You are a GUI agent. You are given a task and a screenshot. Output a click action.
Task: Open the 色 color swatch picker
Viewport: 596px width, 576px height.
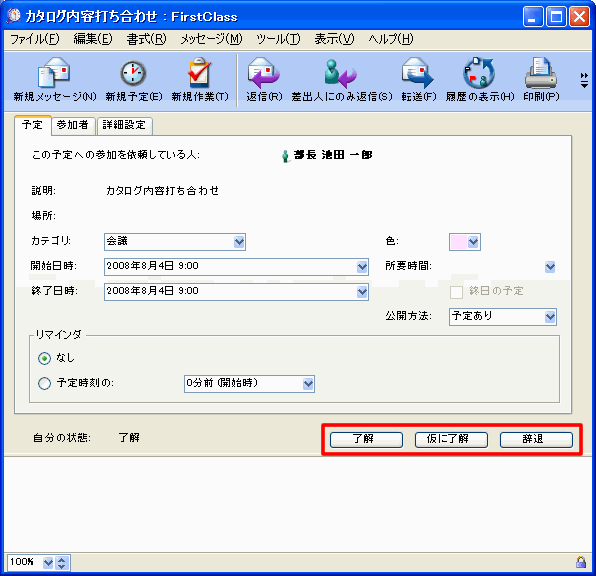click(465, 242)
